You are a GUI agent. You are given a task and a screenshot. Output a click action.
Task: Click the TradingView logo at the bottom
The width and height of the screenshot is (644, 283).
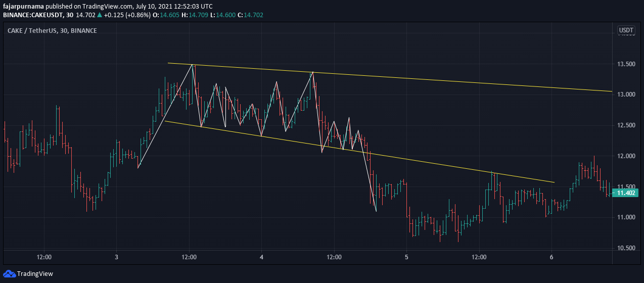point(28,274)
